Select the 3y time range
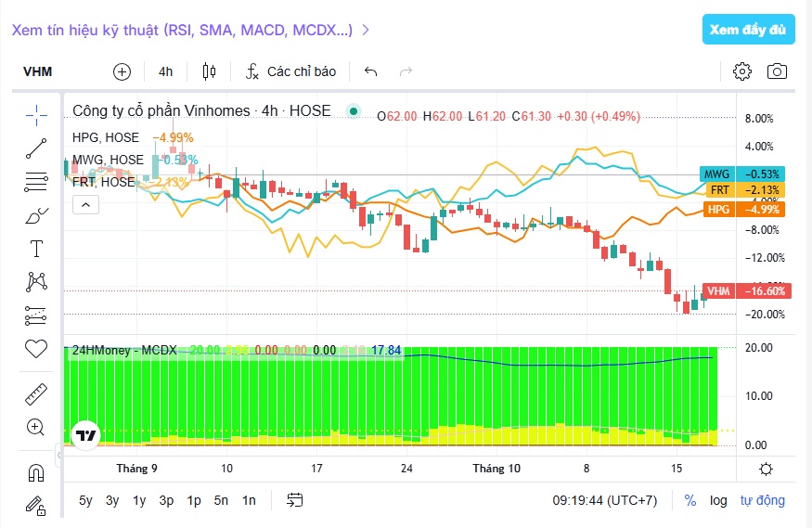This screenshot has width=812, height=528. click(x=112, y=500)
